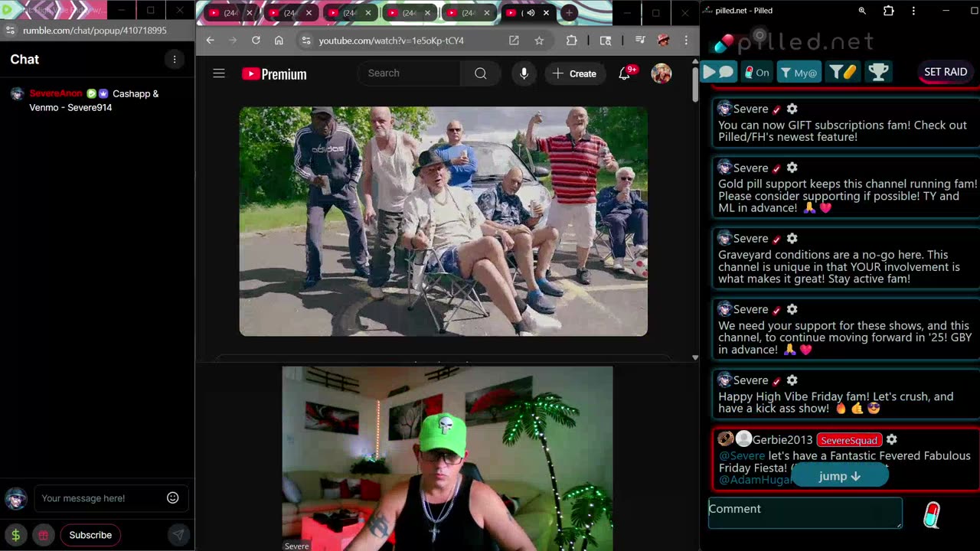This screenshot has height=551, width=980.
Task: Click the open-in-app icon in the YouTube address bar
Action: point(514,41)
